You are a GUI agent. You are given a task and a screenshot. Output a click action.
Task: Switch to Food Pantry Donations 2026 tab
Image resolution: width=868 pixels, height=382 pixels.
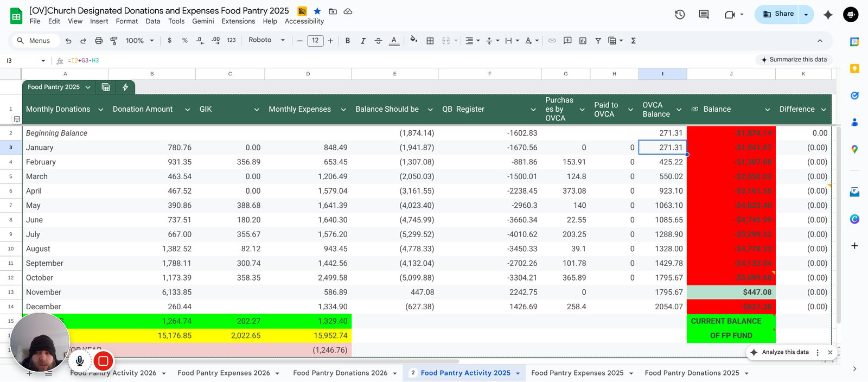(x=340, y=373)
